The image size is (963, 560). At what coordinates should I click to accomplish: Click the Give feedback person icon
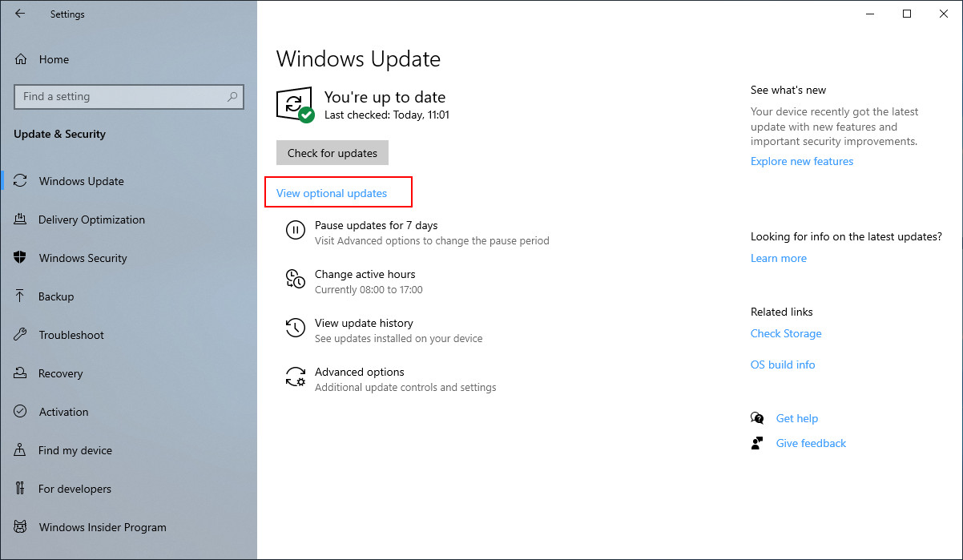(x=757, y=443)
